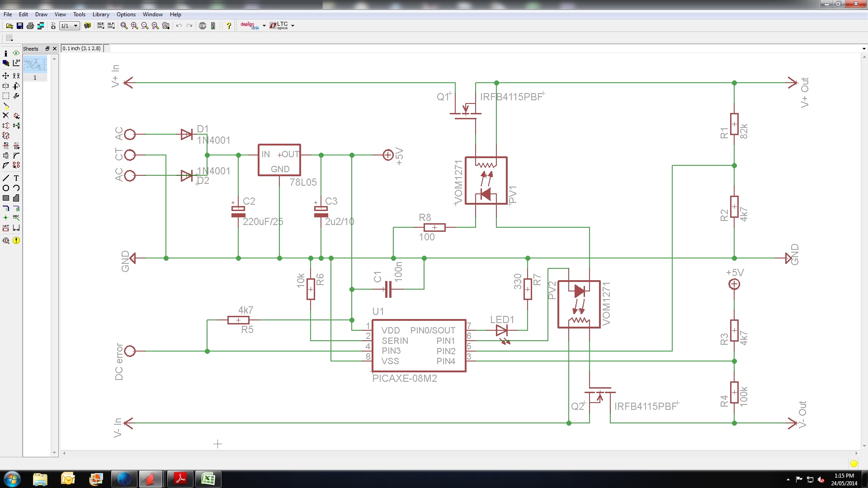Open the View menu
The width and height of the screenshot is (868, 488).
[x=60, y=14]
